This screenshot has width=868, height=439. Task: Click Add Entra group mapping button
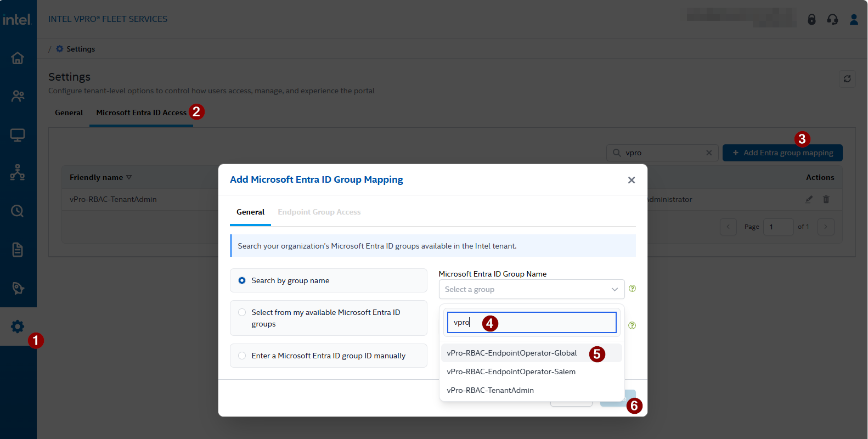[x=782, y=153]
